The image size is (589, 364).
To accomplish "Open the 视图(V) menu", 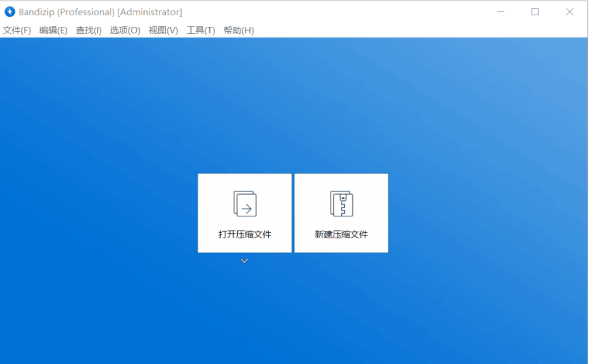I will click(164, 31).
